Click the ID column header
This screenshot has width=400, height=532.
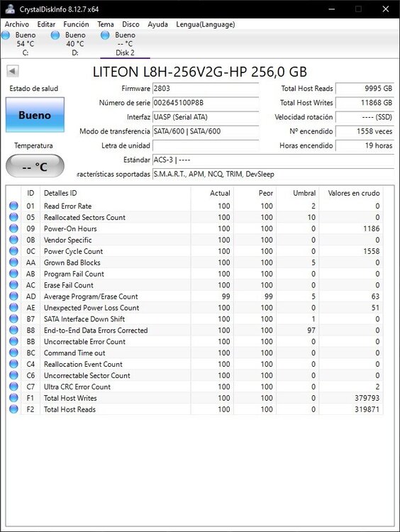click(x=30, y=193)
